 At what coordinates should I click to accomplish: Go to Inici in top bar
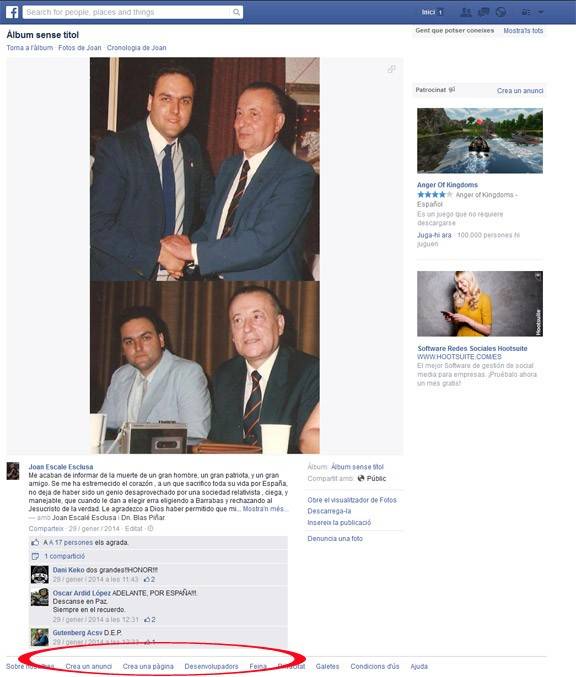(428, 12)
